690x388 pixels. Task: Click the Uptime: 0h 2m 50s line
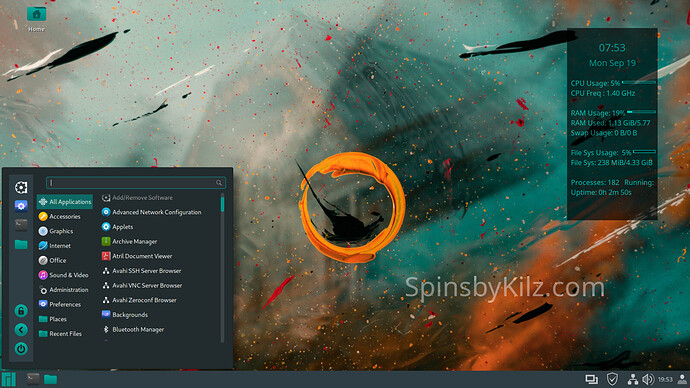(x=601, y=192)
